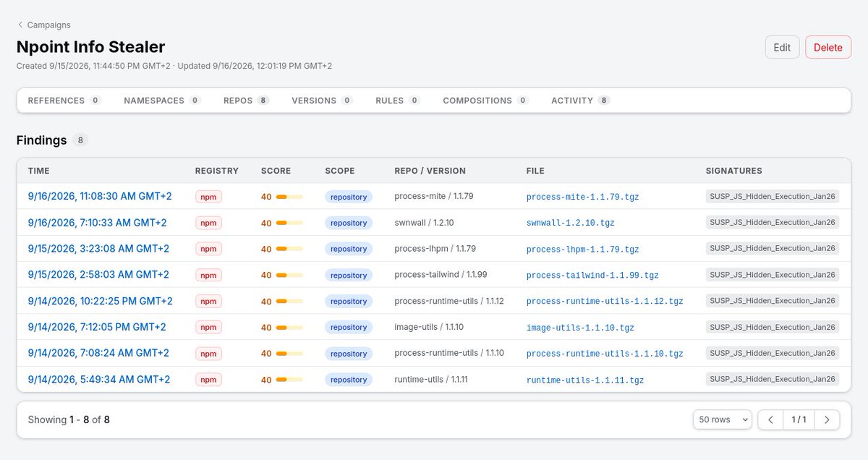
Task: Click signature tag in swnwall row
Action: 773,222
